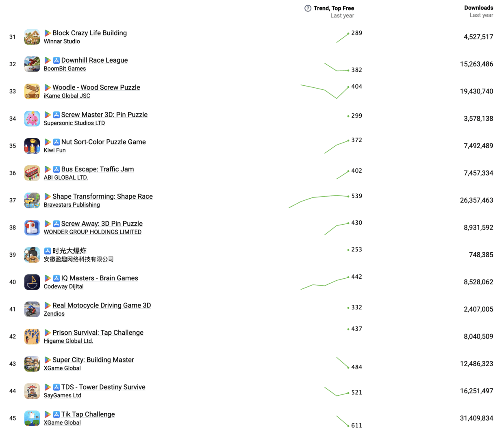Sort by the Downloads column header
Viewport: 504px width, 429px height.
pyautogui.click(x=478, y=8)
